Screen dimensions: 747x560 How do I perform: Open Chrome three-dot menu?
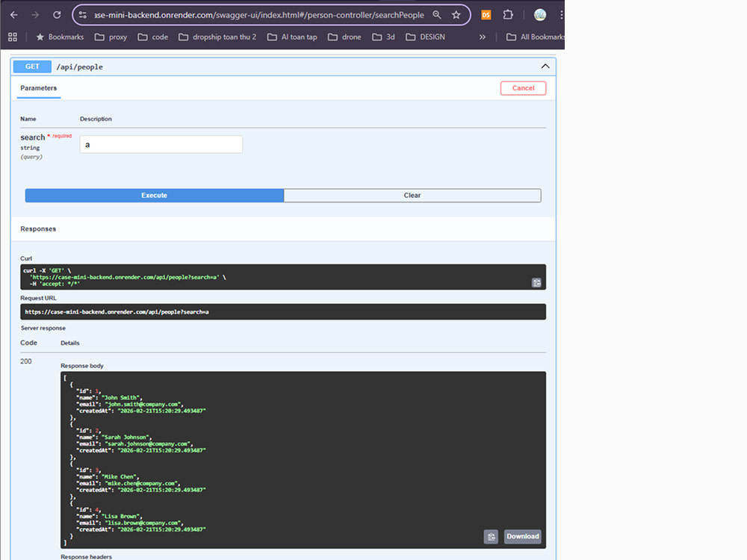(561, 15)
